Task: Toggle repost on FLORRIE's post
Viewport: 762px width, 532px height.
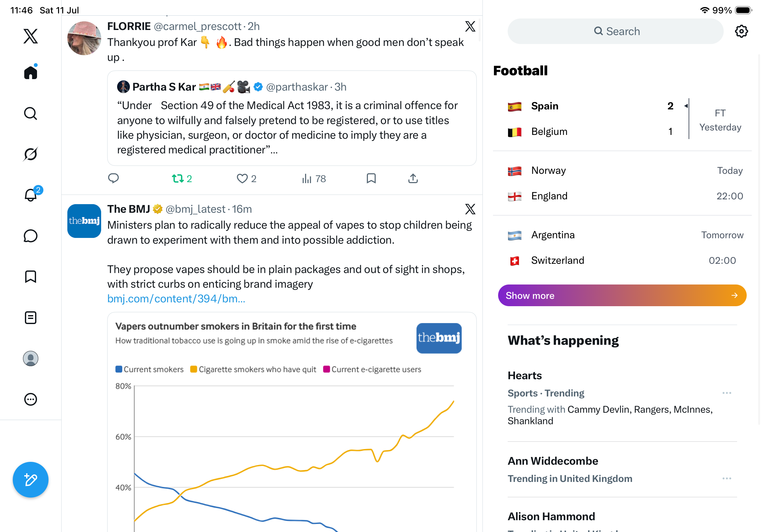Action: tap(182, 178)
